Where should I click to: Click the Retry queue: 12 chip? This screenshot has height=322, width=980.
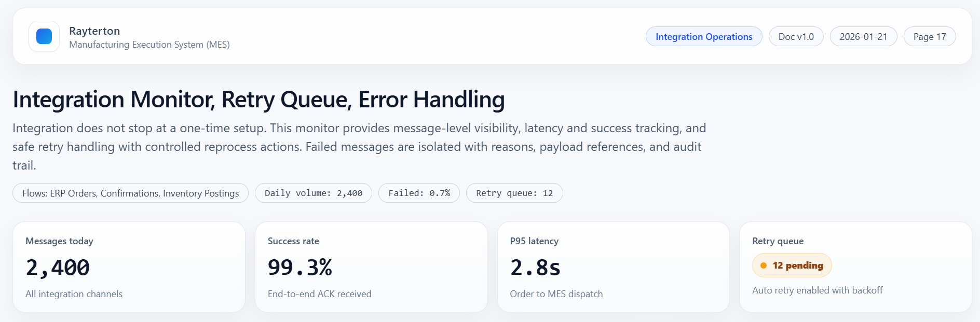click(514, 193)
